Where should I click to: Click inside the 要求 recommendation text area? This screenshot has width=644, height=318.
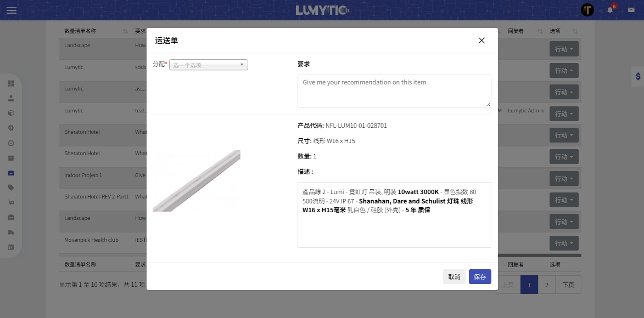[394, 90]
